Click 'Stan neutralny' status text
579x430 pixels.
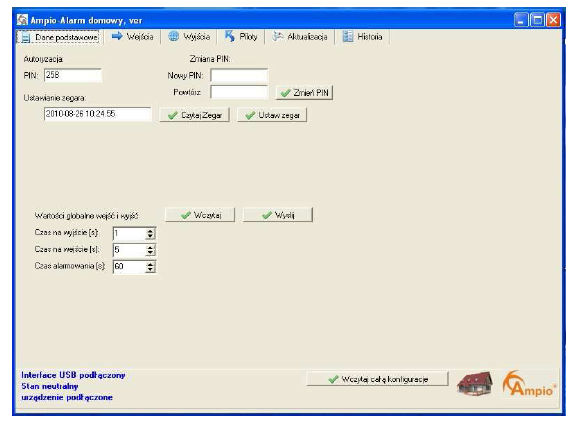(x=49, y=386)
